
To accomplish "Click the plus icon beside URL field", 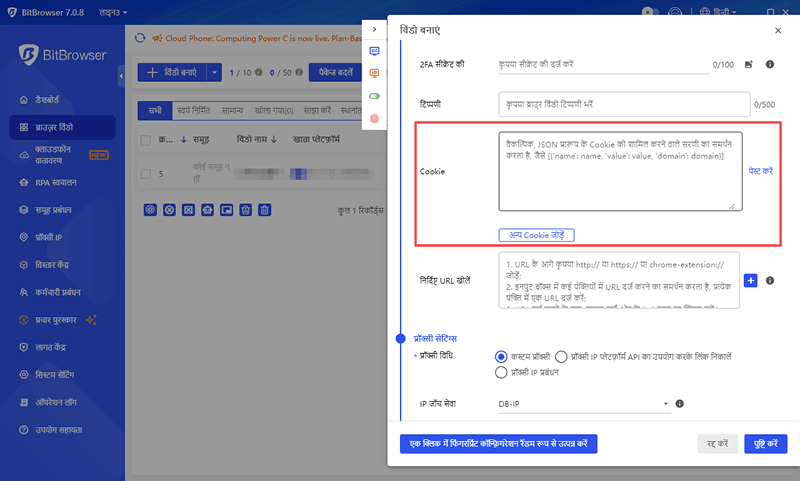I will [751, 281].
